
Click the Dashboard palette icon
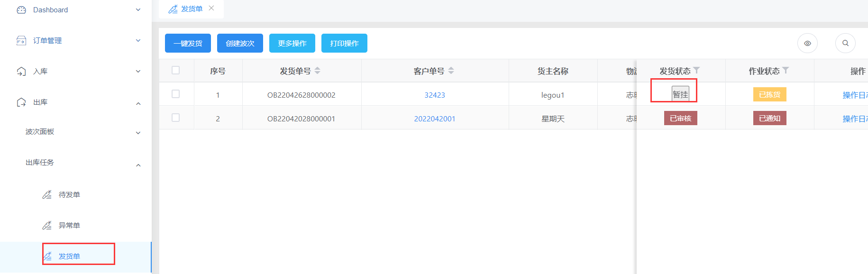point(21,10)
